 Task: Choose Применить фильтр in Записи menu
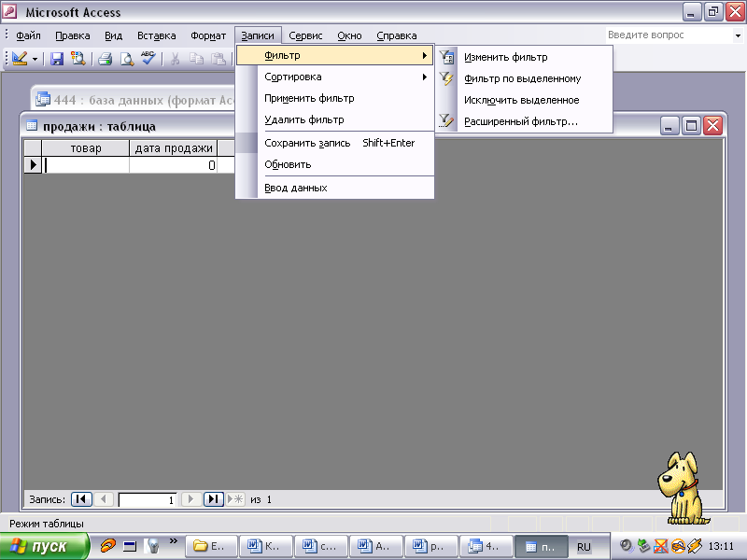(334, 98)
